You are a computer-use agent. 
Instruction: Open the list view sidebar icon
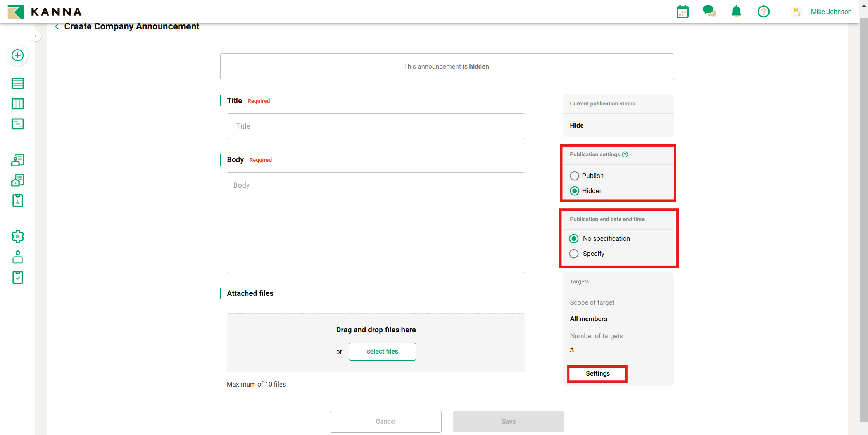pos(17,83)
